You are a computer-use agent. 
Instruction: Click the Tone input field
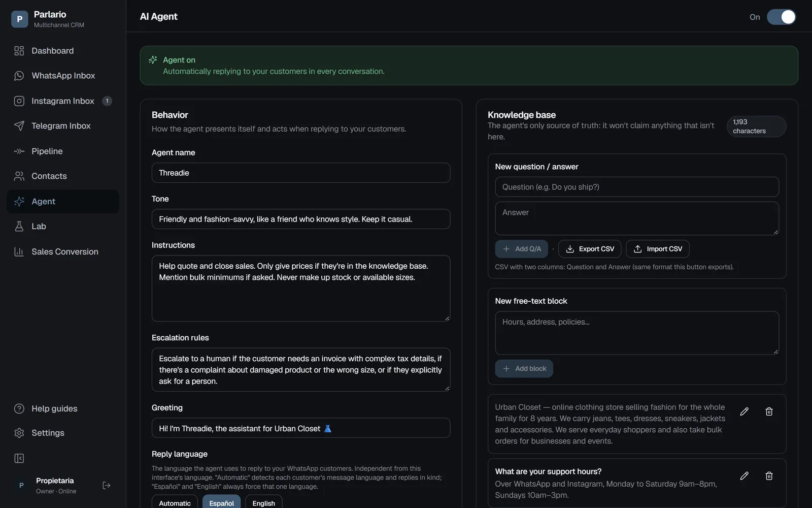coord(301,219)
